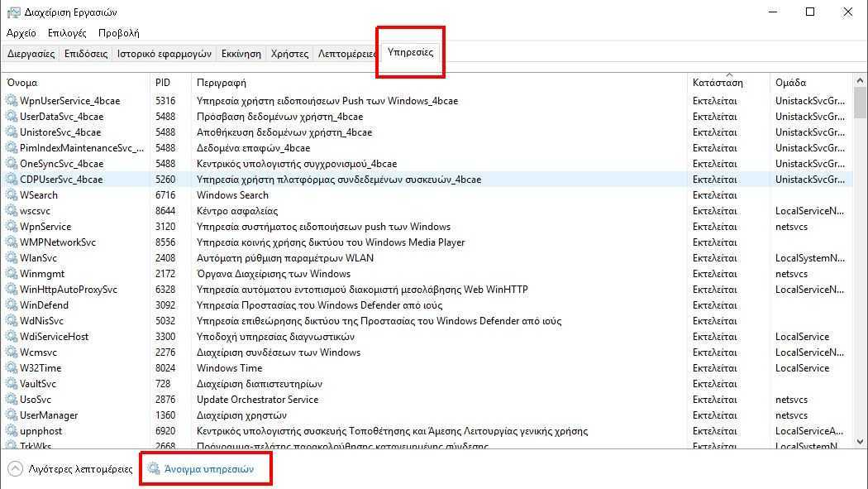Image resolution: width=868 pixels, height=489 pixels.
Task: Click the scrollbar down arrow
Action: point(860,441)
